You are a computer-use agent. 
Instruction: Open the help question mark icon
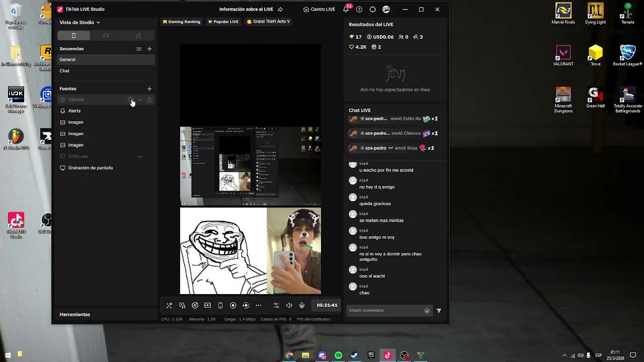click(x=359, y=9)
